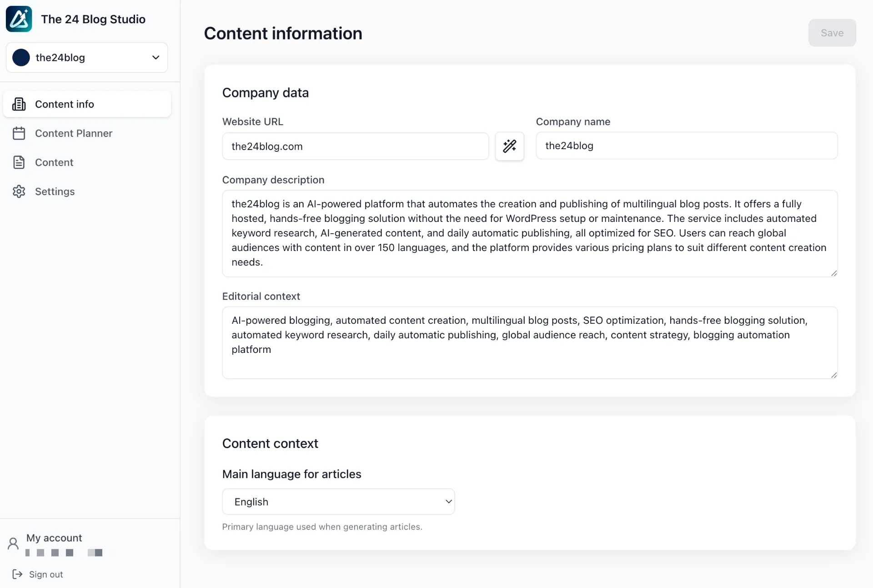Viewport: 873px width, 588px height.
Task: Click the 24 Blog Studio logo icon
Action: click(x=19, y=19)
